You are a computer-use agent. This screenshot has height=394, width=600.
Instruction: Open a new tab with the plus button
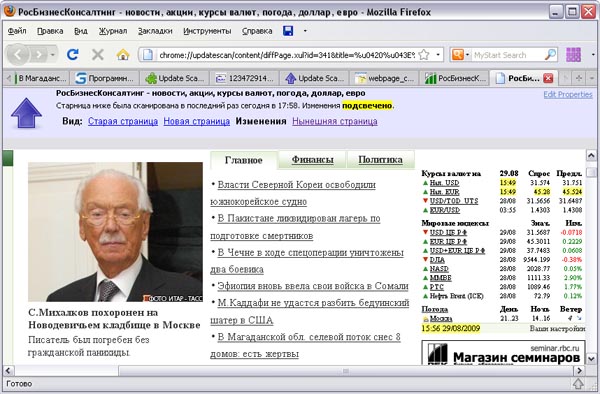point(579,78)
